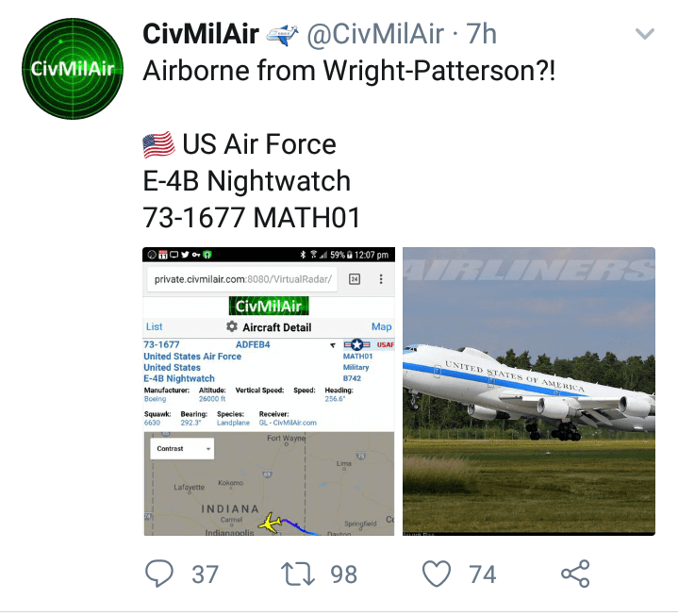
Task: Expand the tweet options chevron
Action: coord(645,34)
